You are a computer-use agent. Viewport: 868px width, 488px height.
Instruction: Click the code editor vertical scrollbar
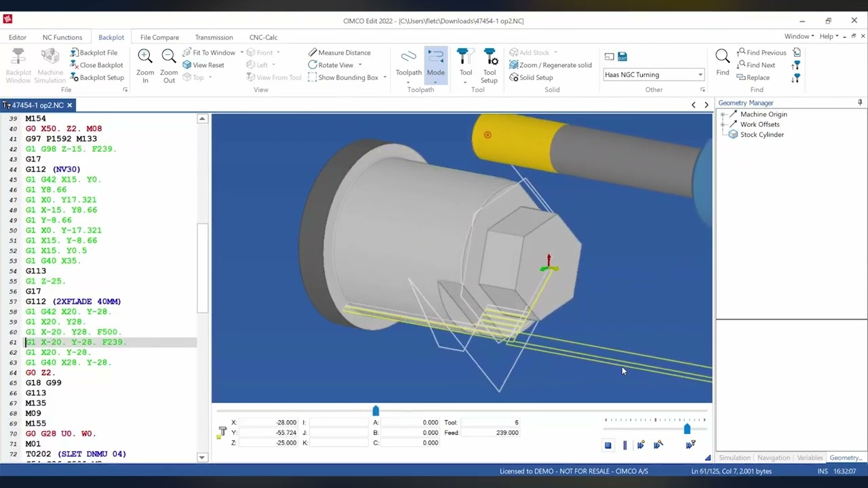tap(202, 268)
